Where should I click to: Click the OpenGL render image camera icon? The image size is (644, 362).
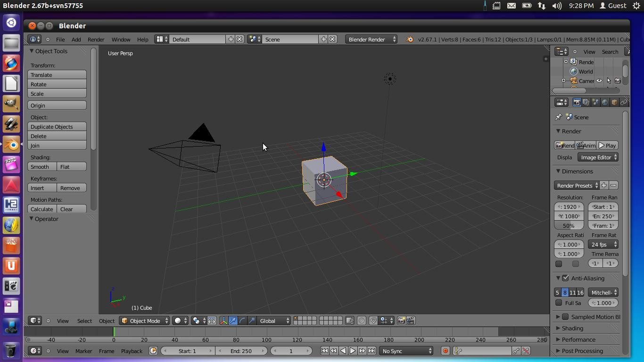tap(401, 321)
